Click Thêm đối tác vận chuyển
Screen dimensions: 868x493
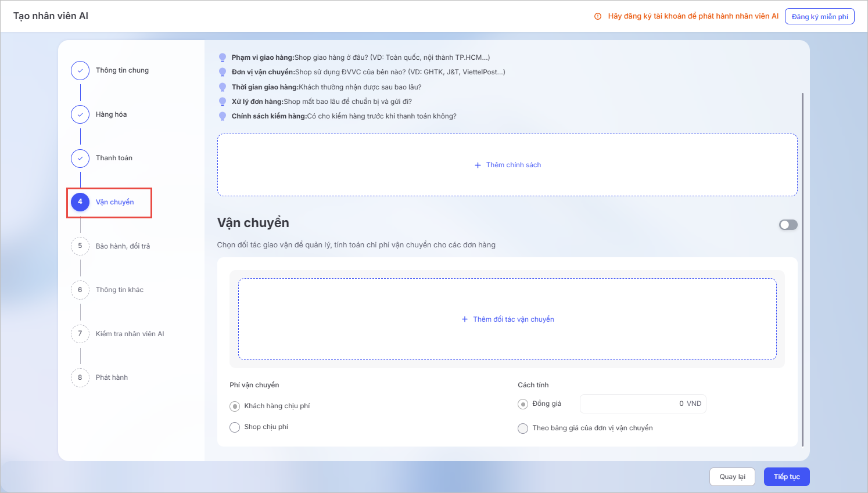[507, 319]
